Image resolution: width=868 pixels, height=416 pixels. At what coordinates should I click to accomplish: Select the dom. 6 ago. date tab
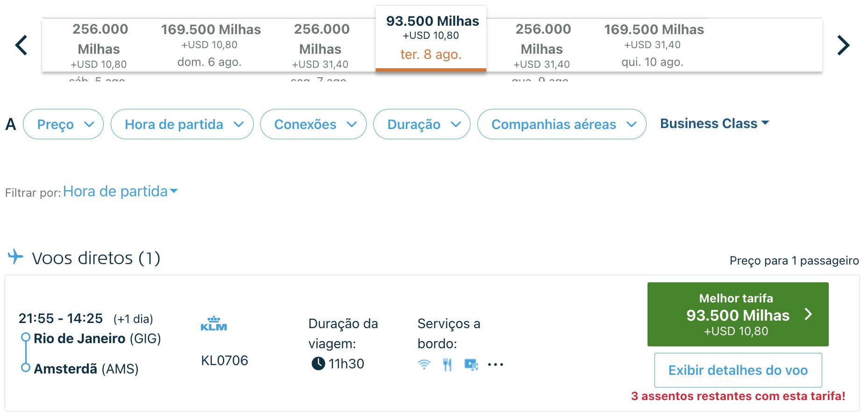pyautogui.click(x=210, y=45)
